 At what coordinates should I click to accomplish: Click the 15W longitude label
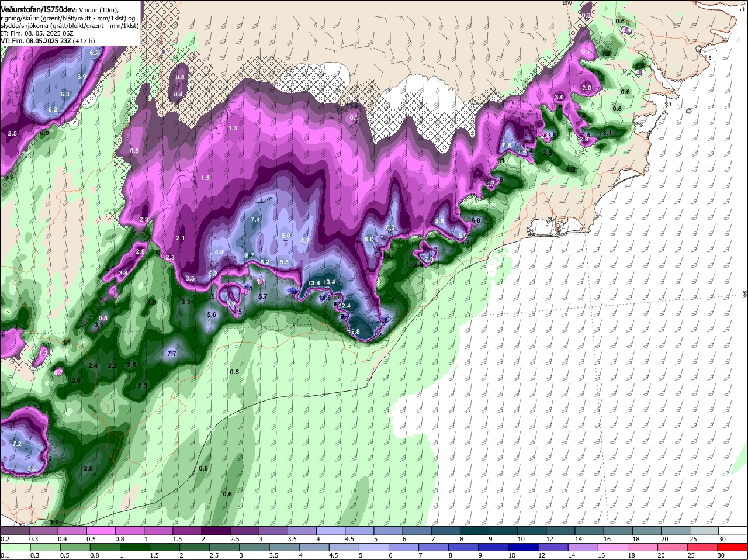567,3
